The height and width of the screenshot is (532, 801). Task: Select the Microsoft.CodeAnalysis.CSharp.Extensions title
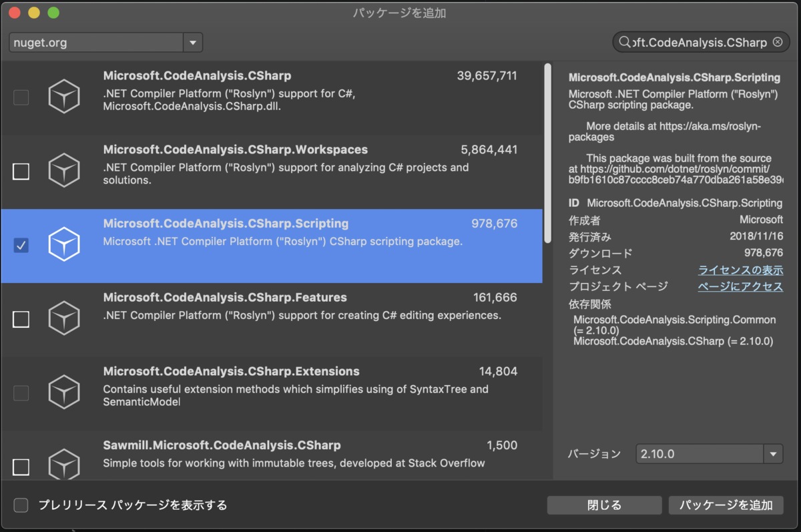click(x=232, y=371)
